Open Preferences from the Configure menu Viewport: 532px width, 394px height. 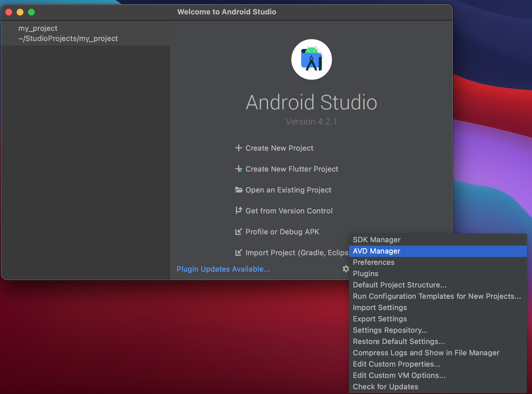click(438, 262)
